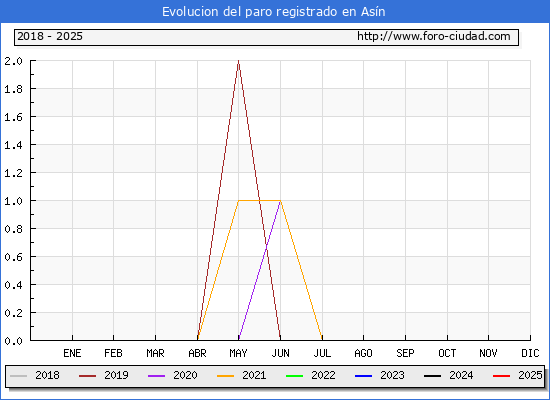Select the 2019 legend label
Image resolution: width=550 pixels, height=400 pixels.
(116, 375)
